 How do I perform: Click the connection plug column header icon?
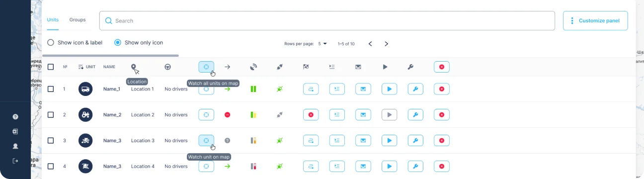(280, 67)
